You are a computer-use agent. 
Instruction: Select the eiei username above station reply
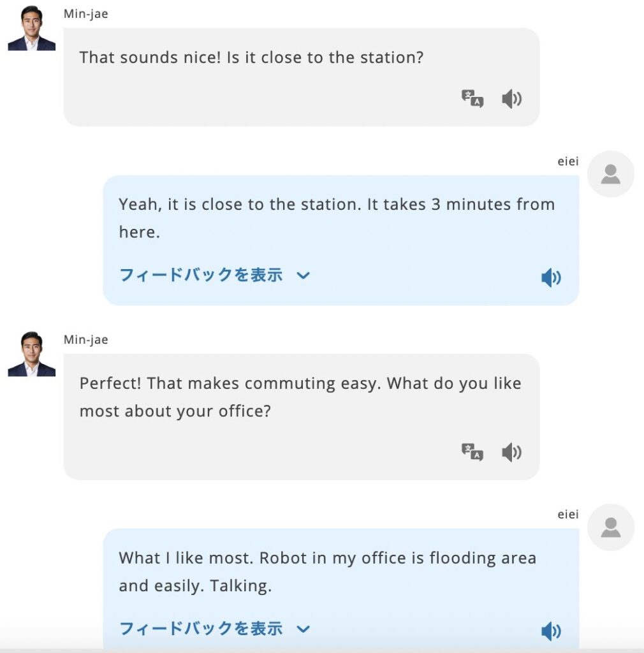568,161
